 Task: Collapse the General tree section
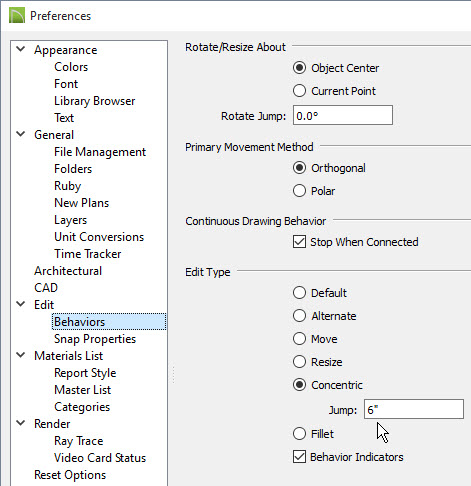pos(21,134)
